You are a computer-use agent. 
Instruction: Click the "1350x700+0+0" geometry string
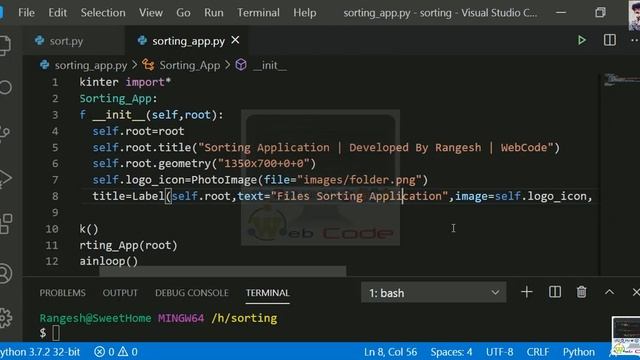point(264,164)
